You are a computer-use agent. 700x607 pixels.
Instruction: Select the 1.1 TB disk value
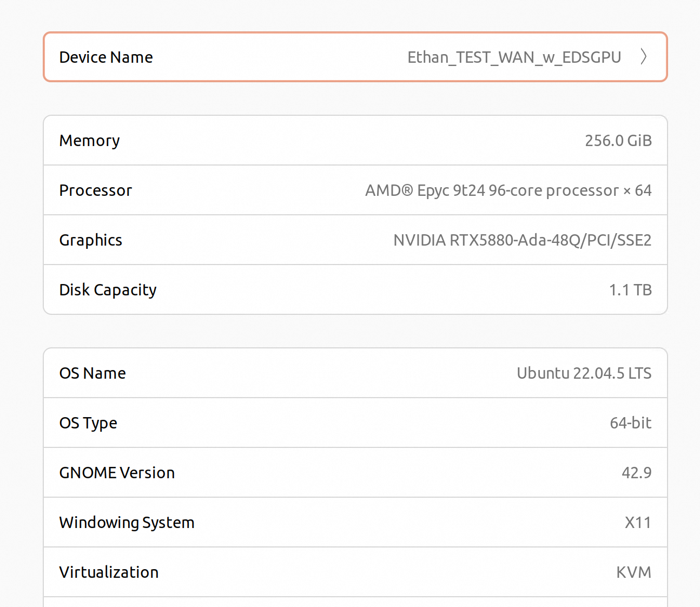(630, 290)
